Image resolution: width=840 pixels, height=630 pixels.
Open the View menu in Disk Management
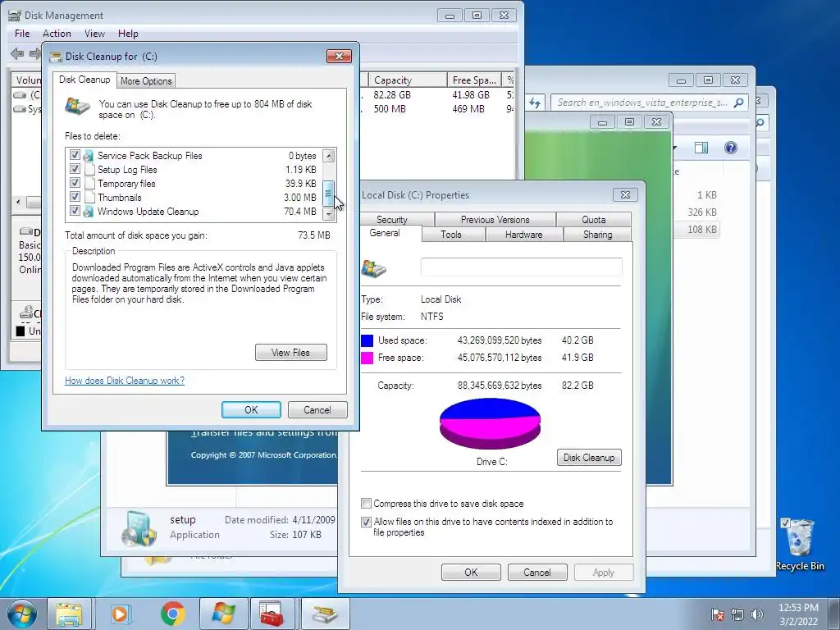(x=94, y=33)
